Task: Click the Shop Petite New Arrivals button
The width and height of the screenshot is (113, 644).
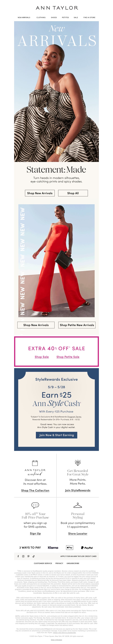Action: [77, 325]
